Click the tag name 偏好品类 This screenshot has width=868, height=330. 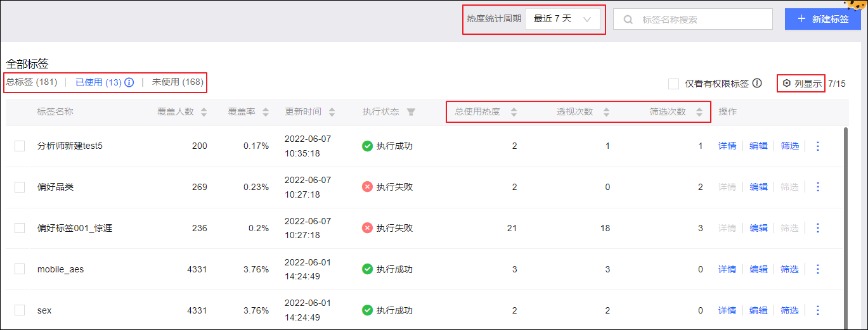(56, 187)
